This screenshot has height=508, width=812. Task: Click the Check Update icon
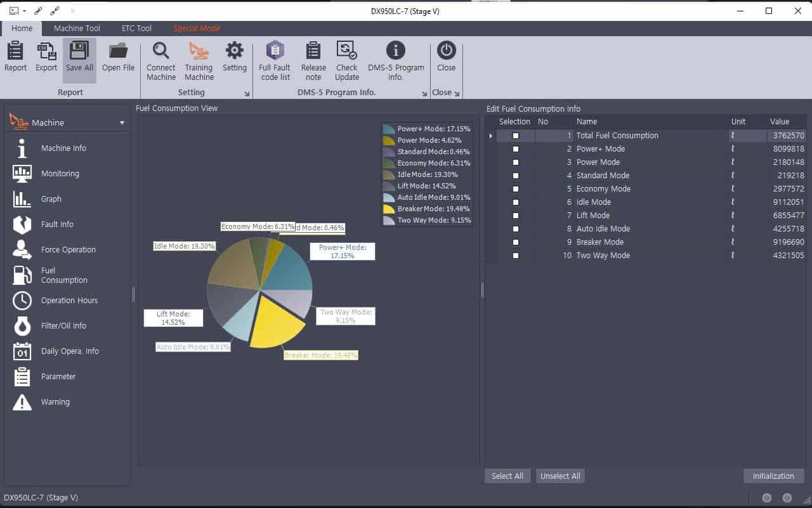(346, 51)
